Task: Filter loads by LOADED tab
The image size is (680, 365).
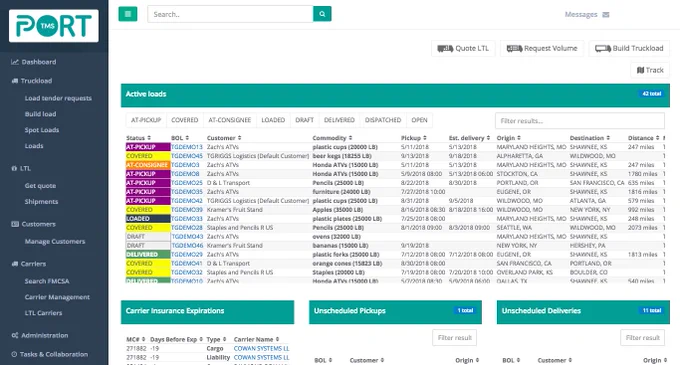Action: pos(273,120)
